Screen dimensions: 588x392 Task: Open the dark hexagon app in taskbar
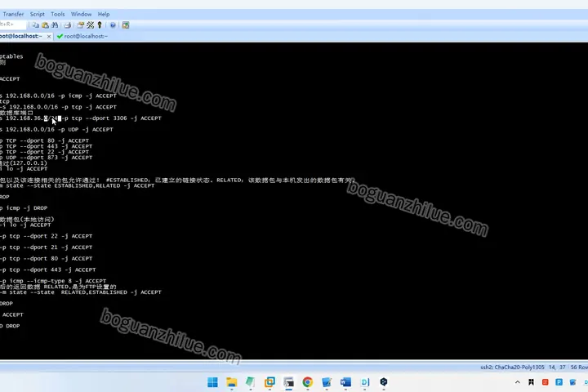click(383, 382)
